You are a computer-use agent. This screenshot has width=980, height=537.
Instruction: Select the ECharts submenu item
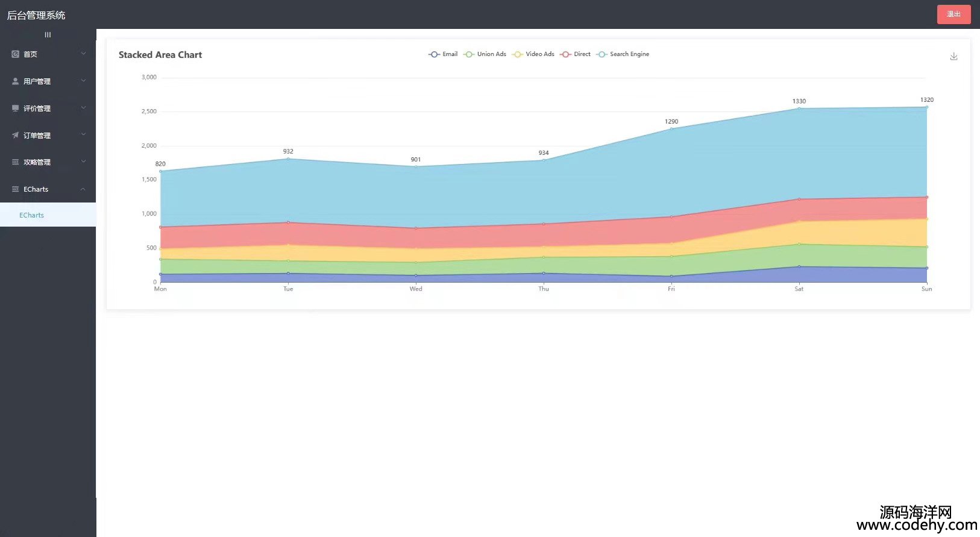(x=32, y=215)
